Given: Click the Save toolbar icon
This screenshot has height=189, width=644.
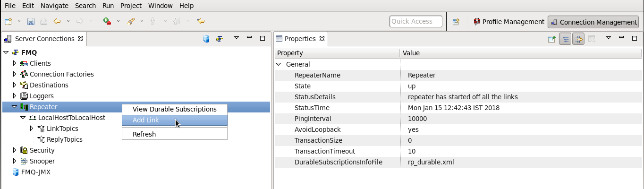Looking at the screenshot, I should pyautogui.click(x=31, y=21).
